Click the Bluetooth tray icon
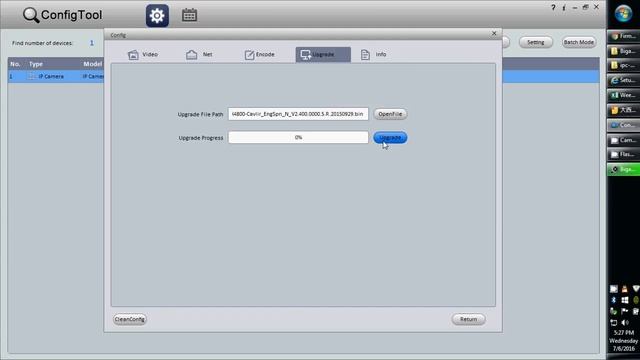Image resolution: width=640 pixels, height=360 pixels. 613,300
